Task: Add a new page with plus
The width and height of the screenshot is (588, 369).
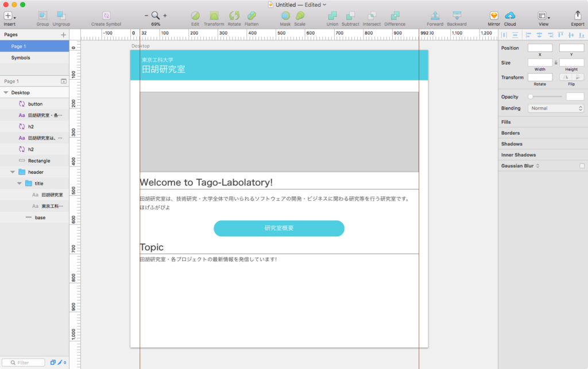Action: click(x=63, y=35)
